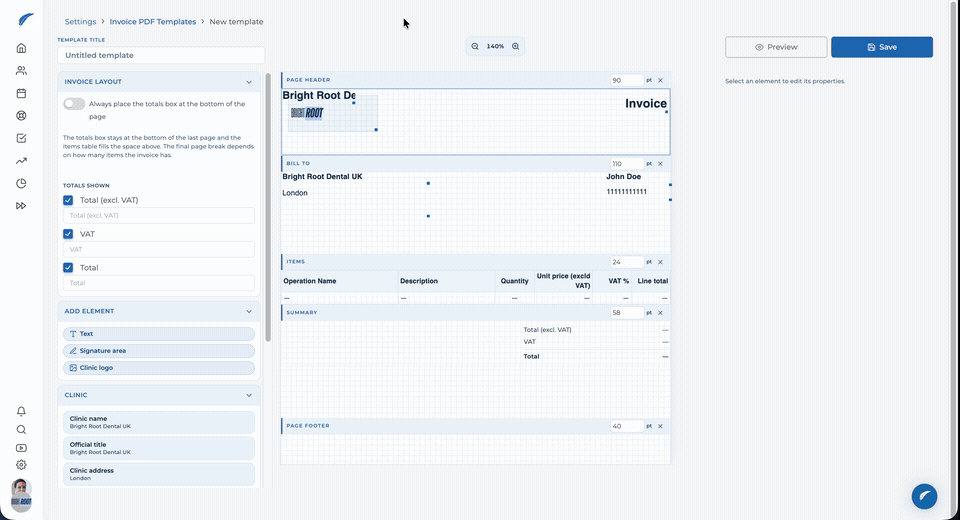
Task: Collapse the Invoice Layout section
Action: pos(249,81)
